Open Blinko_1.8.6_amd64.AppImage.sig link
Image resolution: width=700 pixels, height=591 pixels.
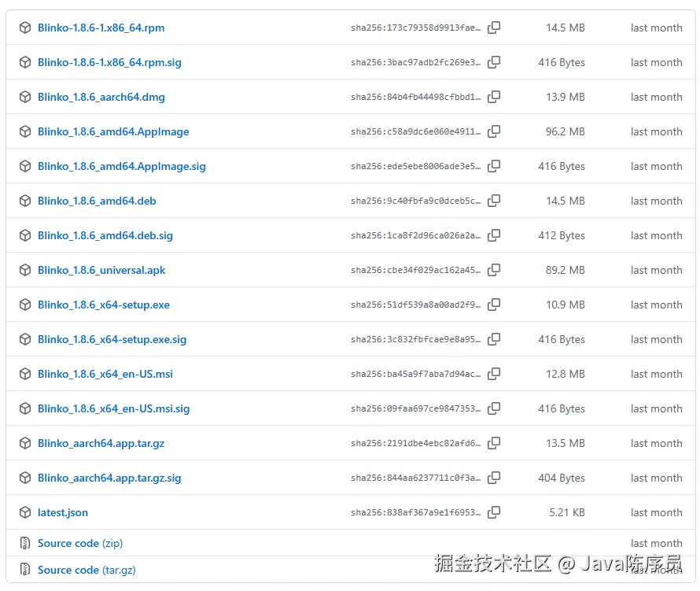(x=122, y=166)
